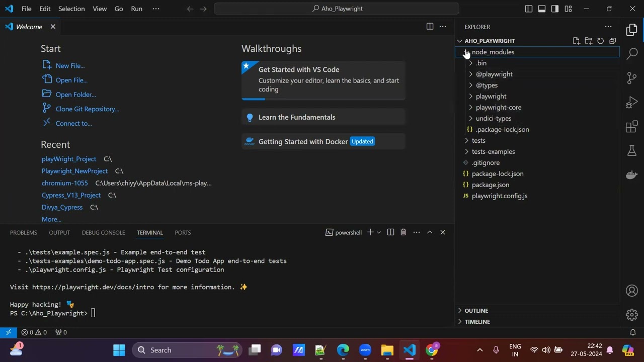Open notifications bell in status bar
Viewport: 644px width, 362px height.
tap(633, 332)
